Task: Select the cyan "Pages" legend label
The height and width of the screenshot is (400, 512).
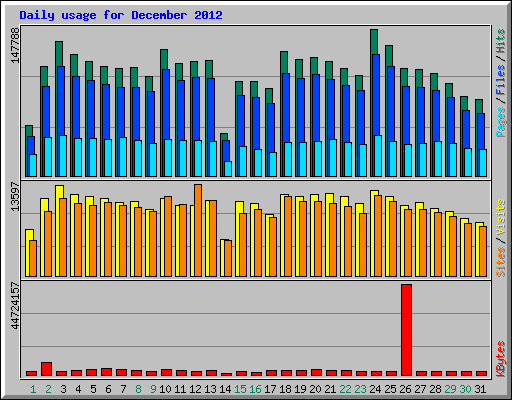Action: coord(501,122)
